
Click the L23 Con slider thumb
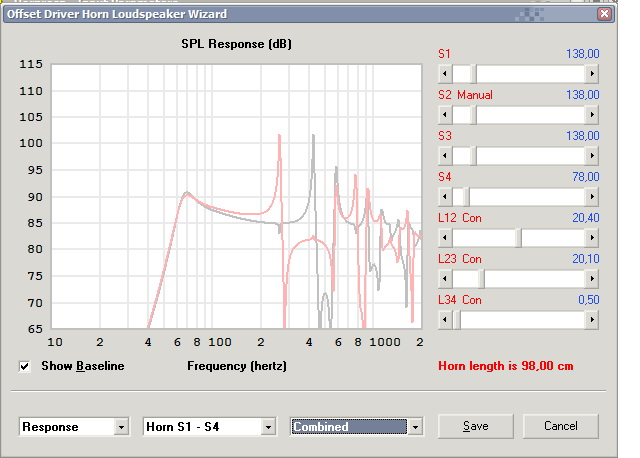pos(482,279)
